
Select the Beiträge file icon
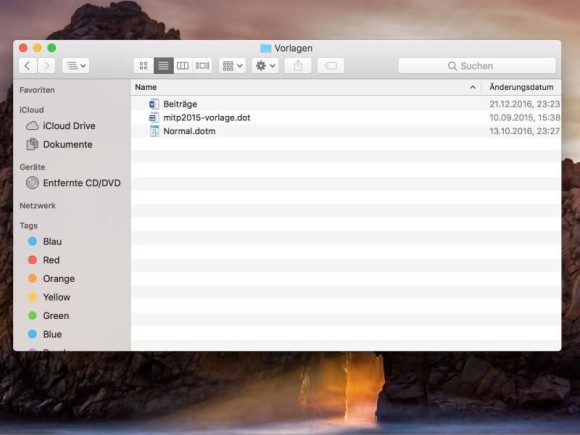pos(154,104)
